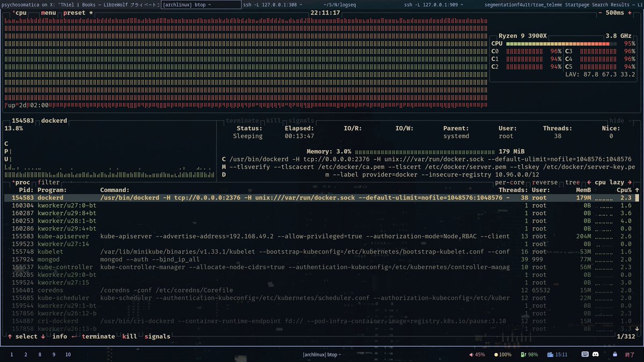
Task: Click the 15:11 clock widget
Action: coord(558,354)
